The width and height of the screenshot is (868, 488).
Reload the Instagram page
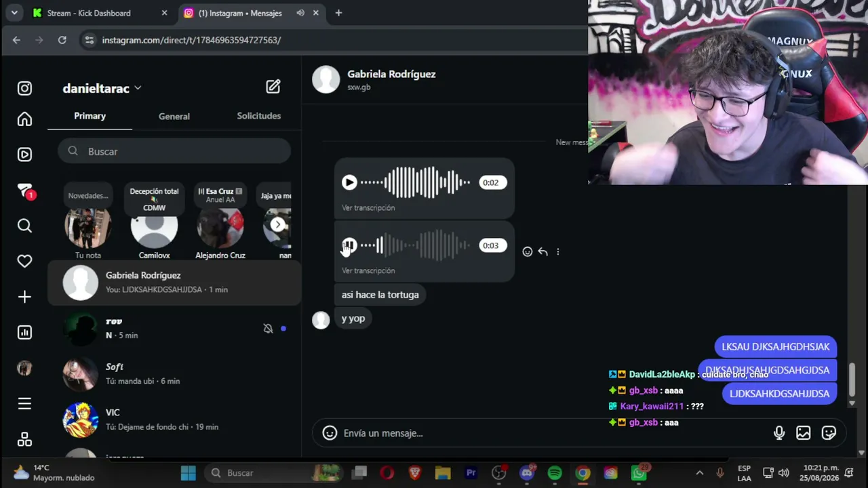pyautogui.click(x=62, y=40)
